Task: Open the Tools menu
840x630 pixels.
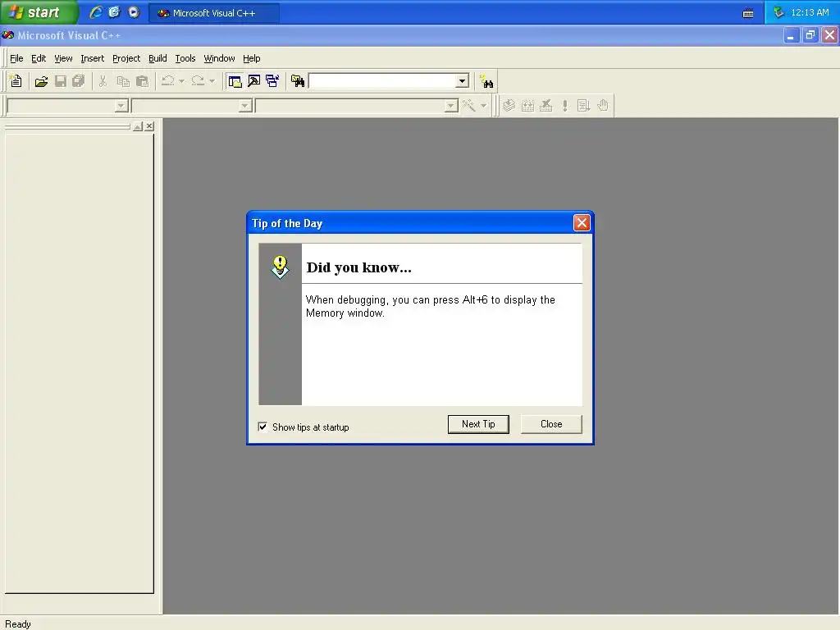Action: point(185,58)
